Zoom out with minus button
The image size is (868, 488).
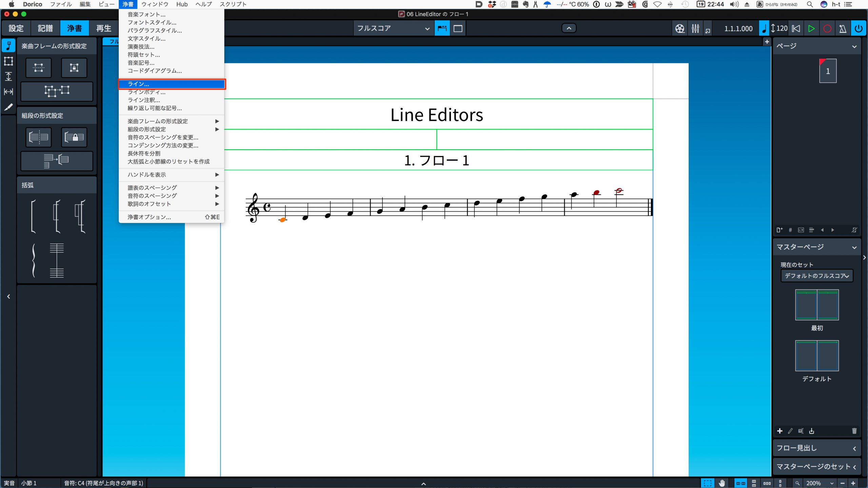pos(842,483)
